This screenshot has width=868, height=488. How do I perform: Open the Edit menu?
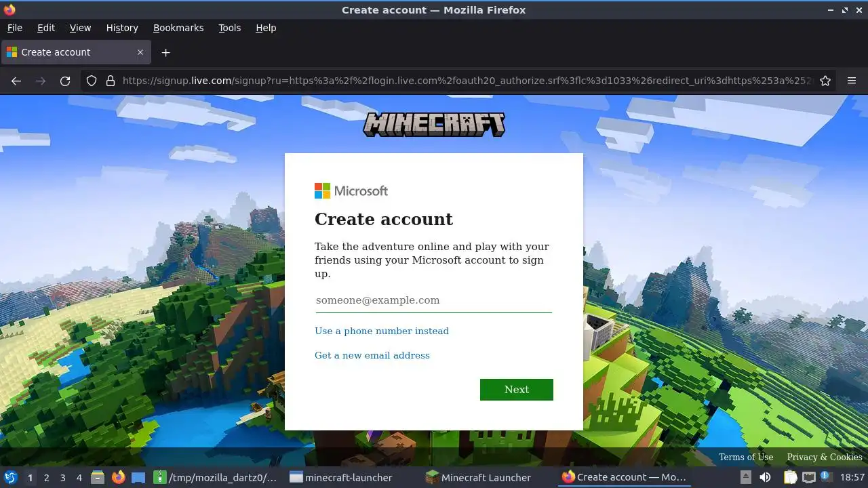point(46,28)
